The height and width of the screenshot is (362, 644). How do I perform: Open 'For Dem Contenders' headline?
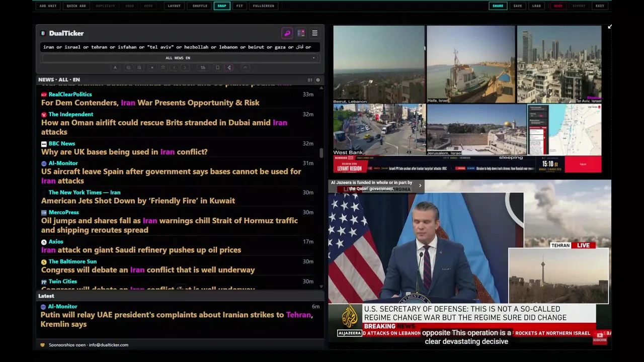pos(150,103)
